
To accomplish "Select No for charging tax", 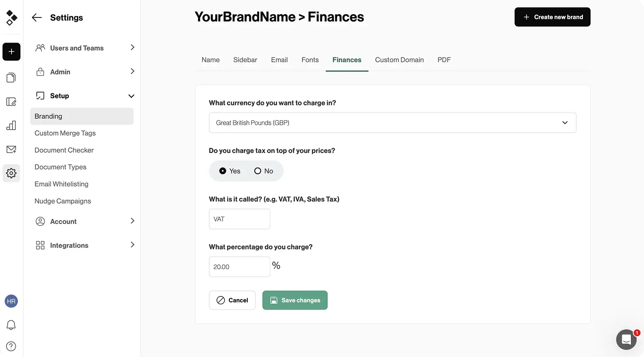I will coord(258,171).
